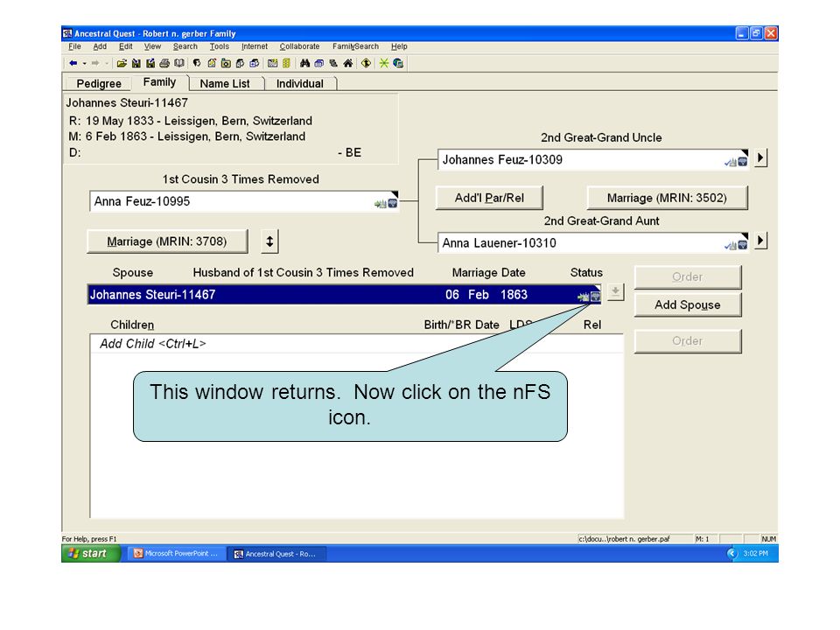The width and height of the screenshot is (840, 630).
Task: Select the Family tab
Action: (159, 82)
